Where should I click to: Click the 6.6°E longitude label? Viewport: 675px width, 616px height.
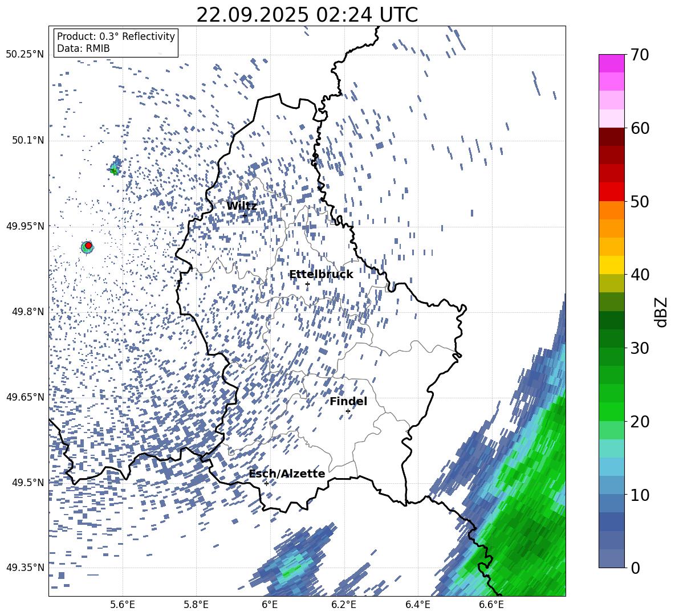491,605
